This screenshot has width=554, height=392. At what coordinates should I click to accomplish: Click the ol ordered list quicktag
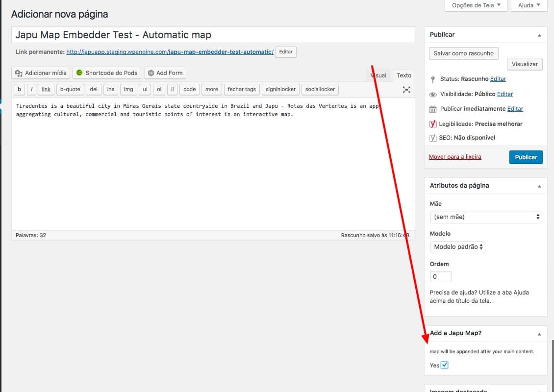coord(159,89)
